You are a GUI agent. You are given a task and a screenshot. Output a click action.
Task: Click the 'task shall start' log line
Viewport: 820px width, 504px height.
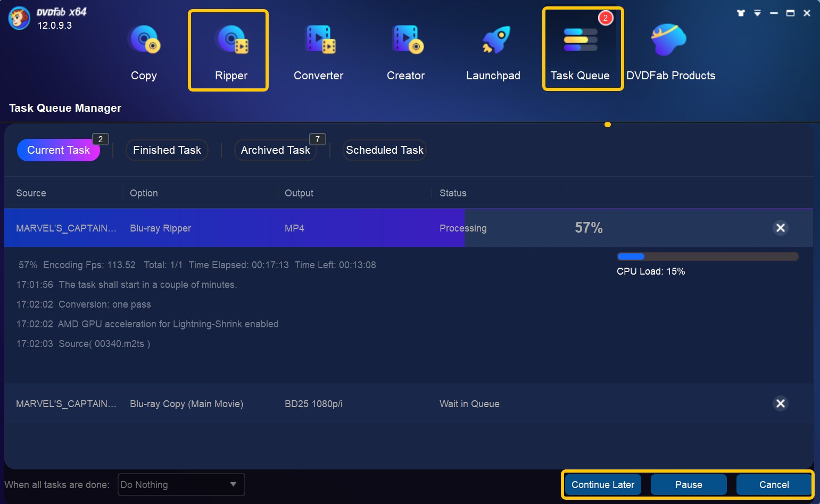click(x=127, y=285)
